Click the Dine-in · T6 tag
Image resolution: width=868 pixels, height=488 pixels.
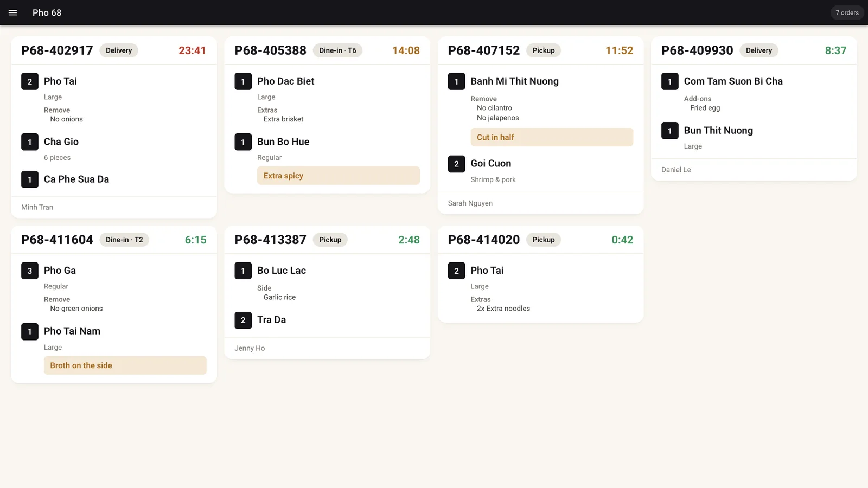tap(337, 50)
